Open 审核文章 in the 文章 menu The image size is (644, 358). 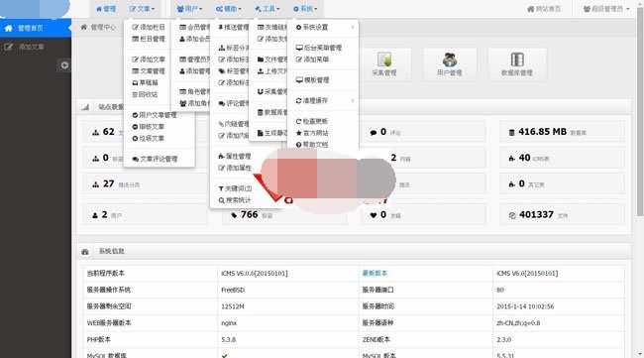[149, 127]
